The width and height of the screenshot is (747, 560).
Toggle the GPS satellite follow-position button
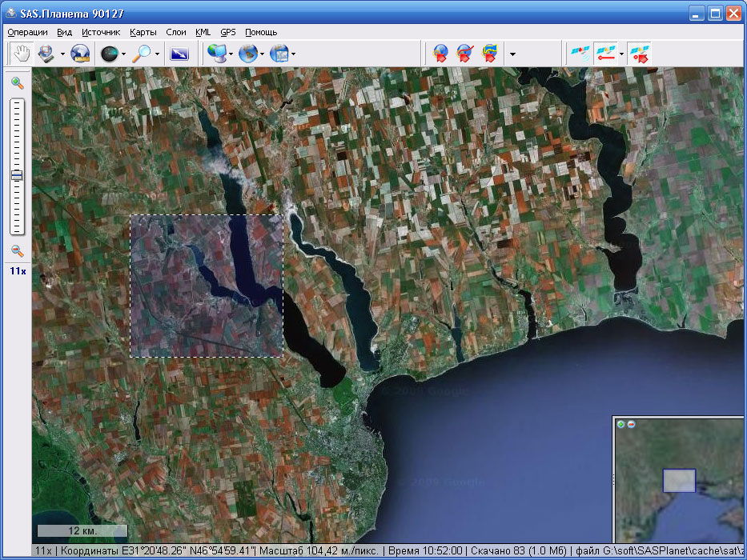pyautogui.click(x=640, y=54)
